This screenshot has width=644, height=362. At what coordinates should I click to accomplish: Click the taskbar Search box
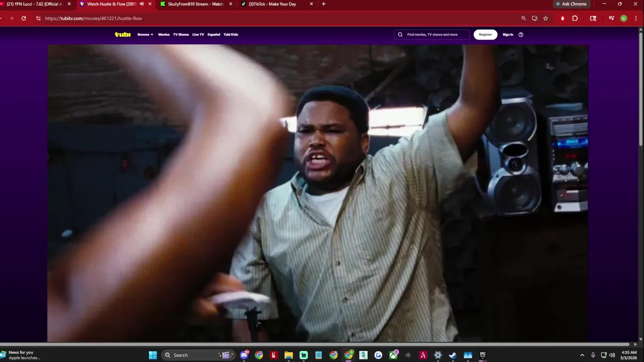(x=199, y=355)
